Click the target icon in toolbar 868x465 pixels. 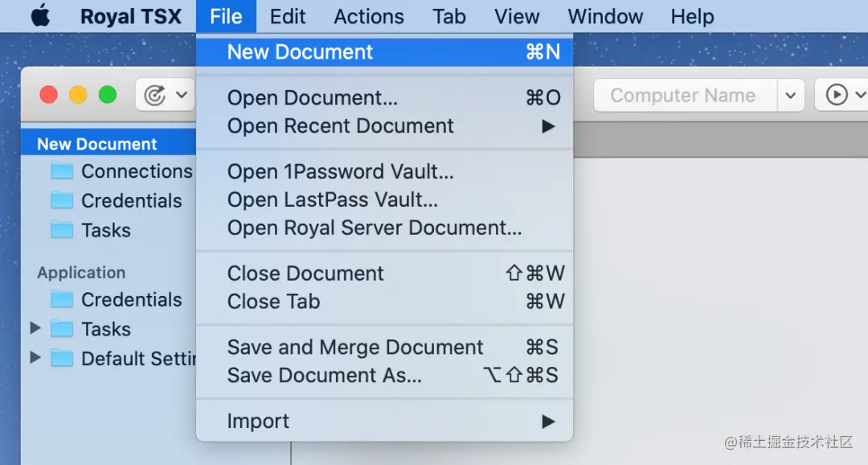pos(154,95)
